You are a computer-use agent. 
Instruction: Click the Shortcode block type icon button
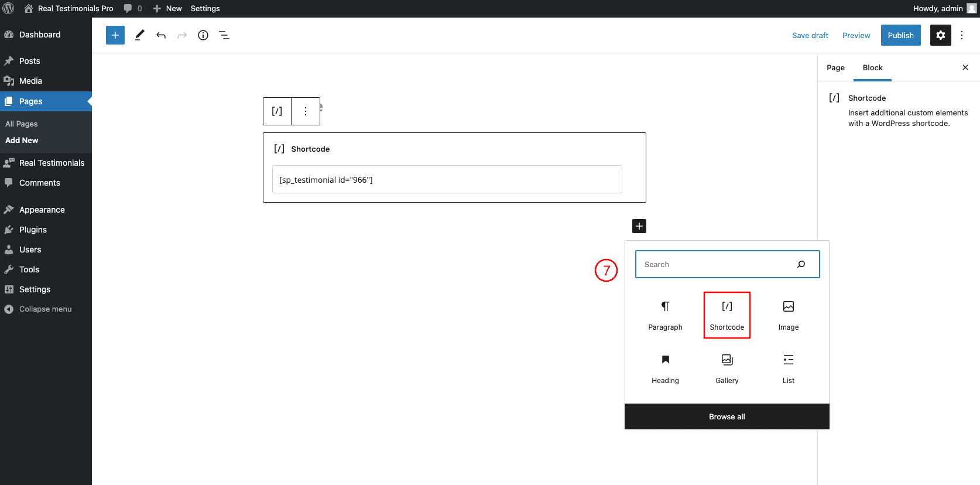[x=277, y=111]
